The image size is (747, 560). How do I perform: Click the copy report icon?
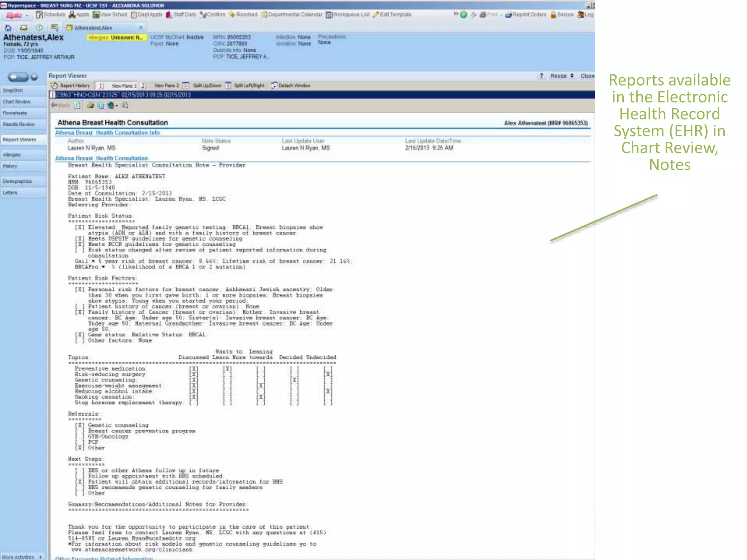(100, 105)
